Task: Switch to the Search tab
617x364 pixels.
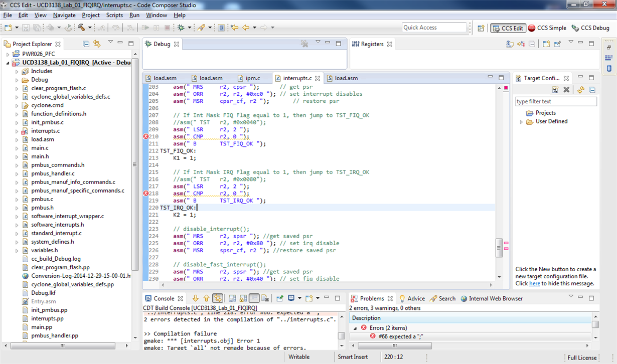Action: pyautogui.click(x=442, y=298)
